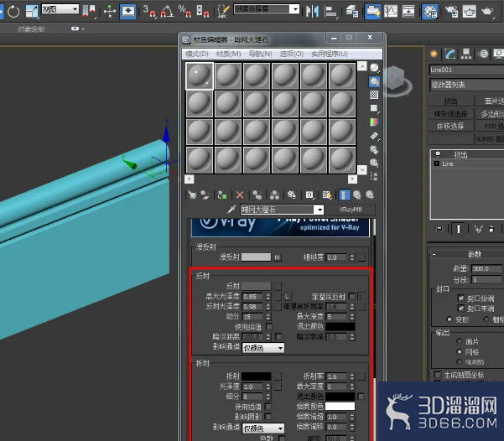Toggle the Show End Result icon
Screen dimensions: 504x441
[345, 195]
